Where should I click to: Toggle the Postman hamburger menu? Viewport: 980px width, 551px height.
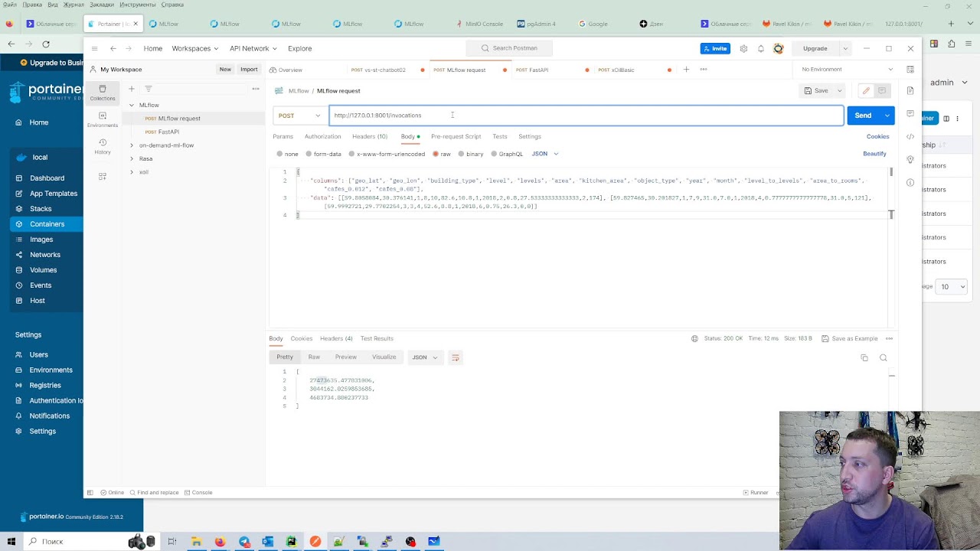point(95,48)
